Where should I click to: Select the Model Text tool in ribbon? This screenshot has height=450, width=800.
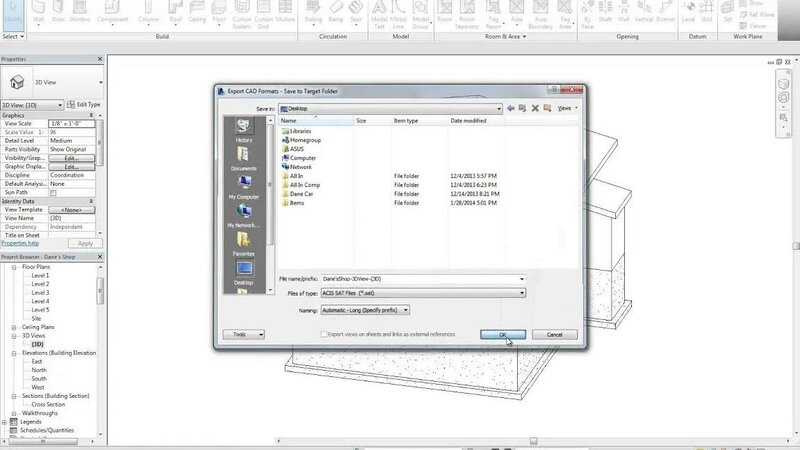click(x=379, y=14)
